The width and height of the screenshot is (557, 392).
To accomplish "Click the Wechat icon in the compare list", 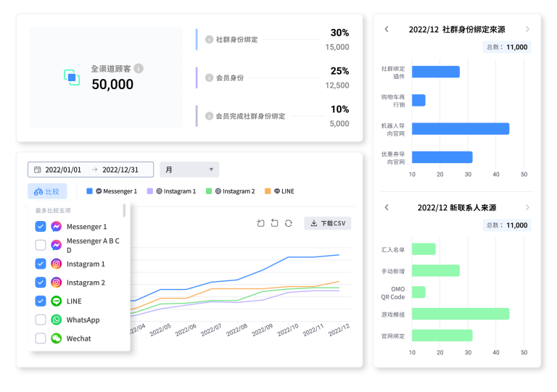I will click(56, 338).
